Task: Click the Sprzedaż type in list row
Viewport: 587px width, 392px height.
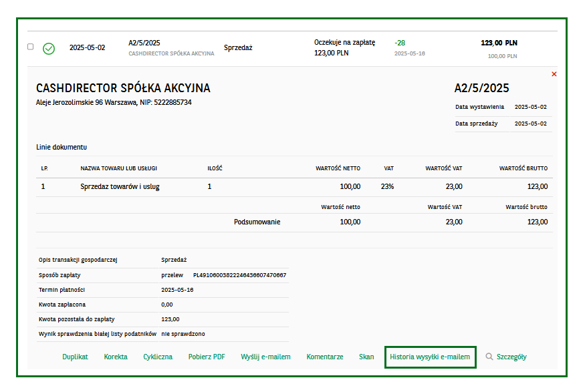Action: (238, 48)
